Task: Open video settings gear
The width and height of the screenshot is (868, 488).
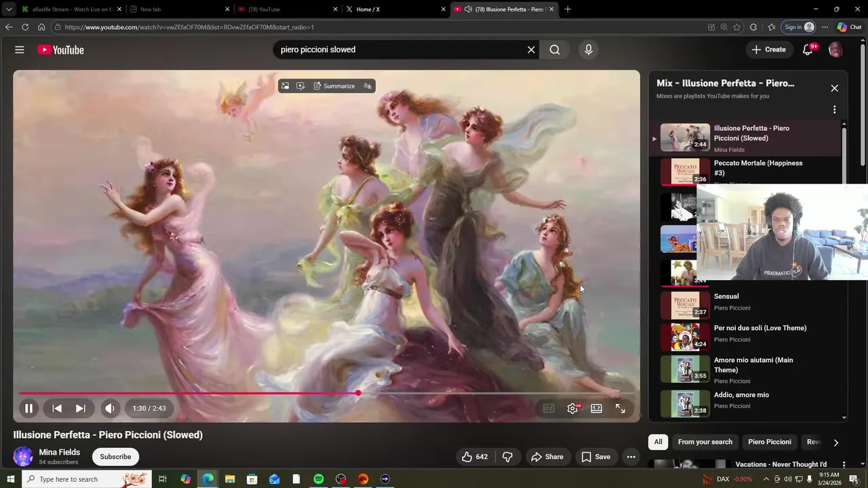Action: 573,408
